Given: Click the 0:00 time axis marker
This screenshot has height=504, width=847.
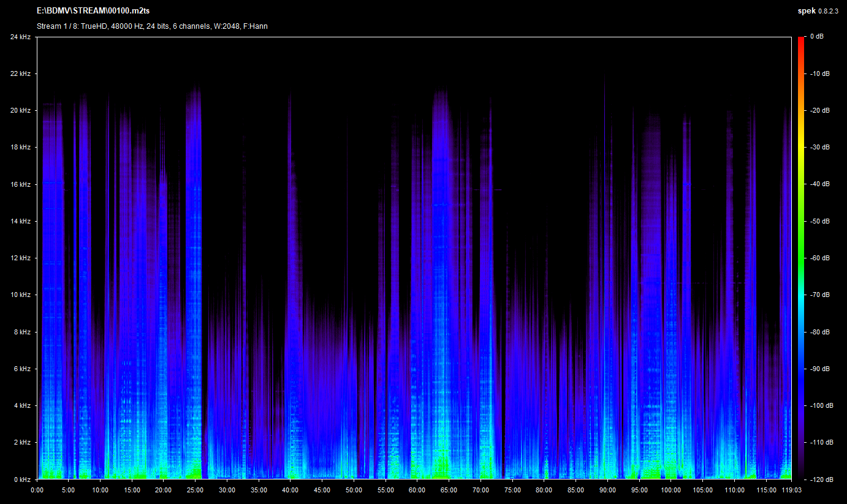Looking at the screenshot, I should coord(37,490).
